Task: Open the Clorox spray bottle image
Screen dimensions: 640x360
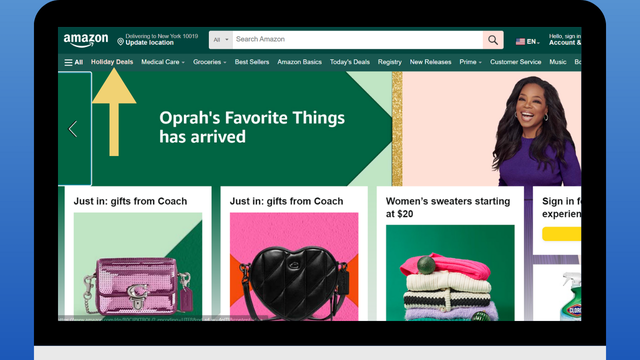Action: point(571,296)
